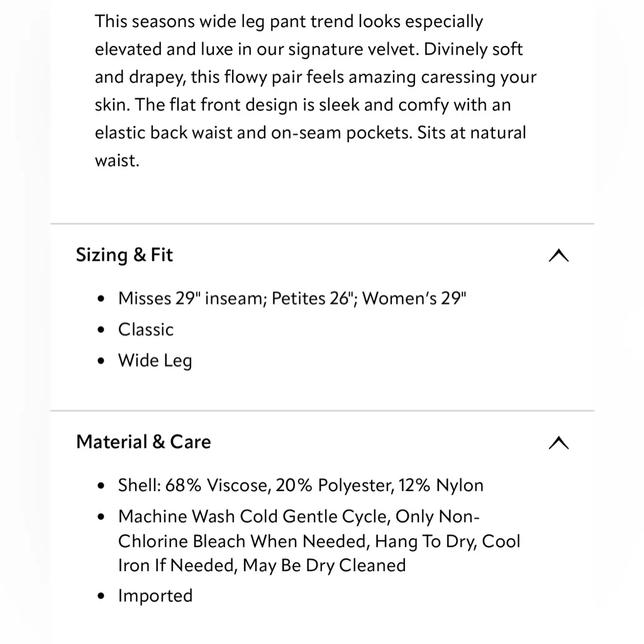Click the Imported bullet item
The image size is (644, 644).
[155, 596]
